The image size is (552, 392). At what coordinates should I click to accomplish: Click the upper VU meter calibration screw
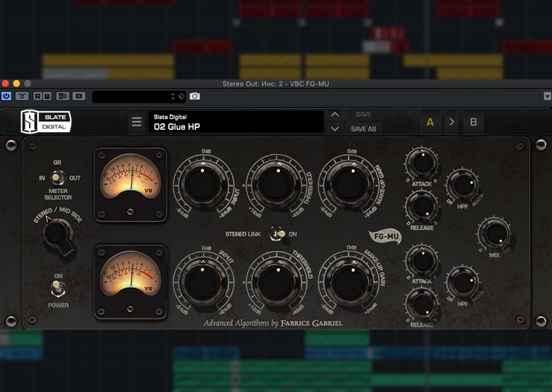(130, 211)
